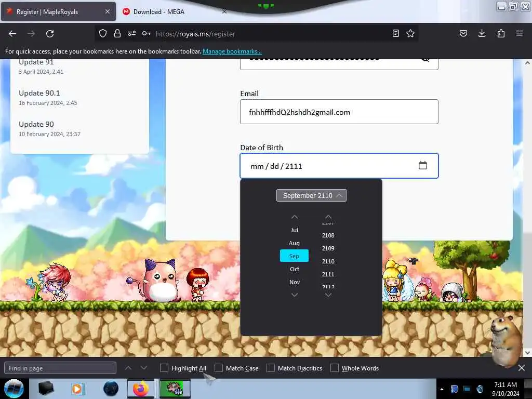Choose year 2108

pos(328,235)
